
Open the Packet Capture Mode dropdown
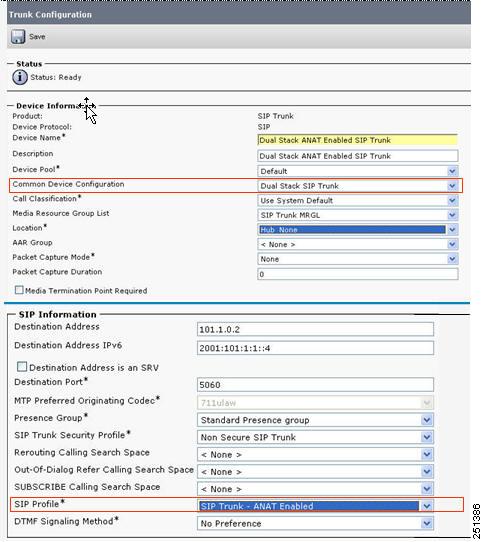click(357, 259)
